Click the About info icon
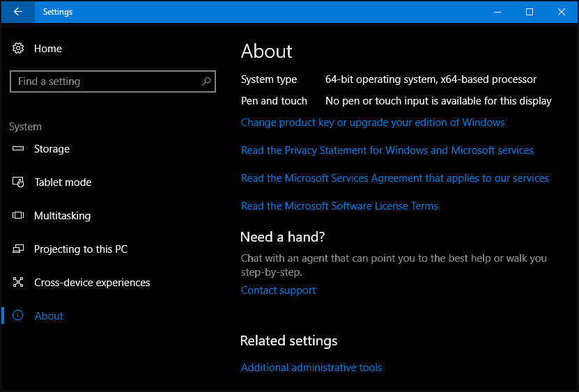 click(x=17, y=315)
